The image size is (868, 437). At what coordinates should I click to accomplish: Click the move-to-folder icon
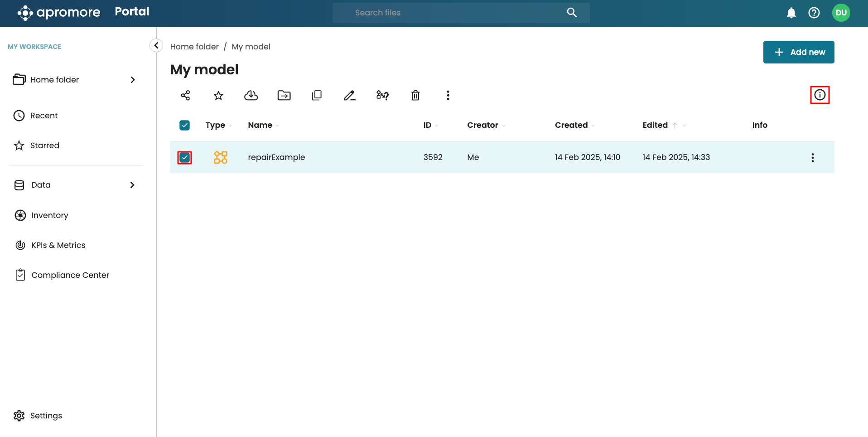coord(284,95)
